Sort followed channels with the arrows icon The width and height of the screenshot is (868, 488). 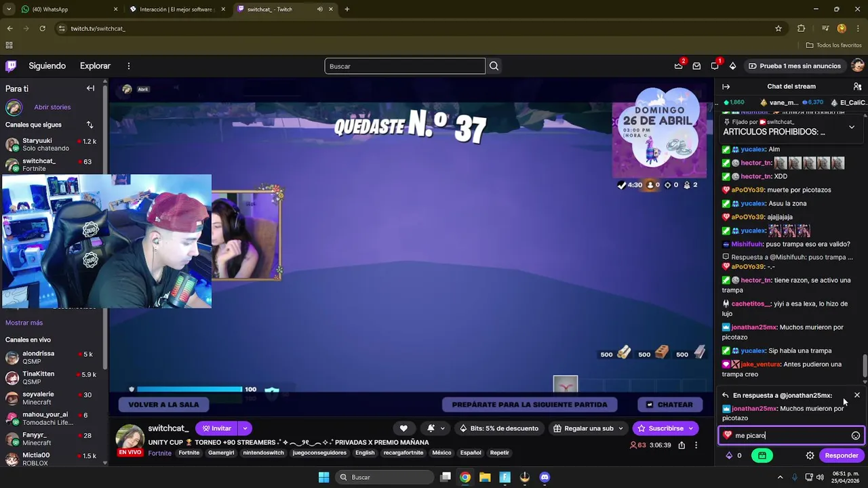click(x=90, y=125)
